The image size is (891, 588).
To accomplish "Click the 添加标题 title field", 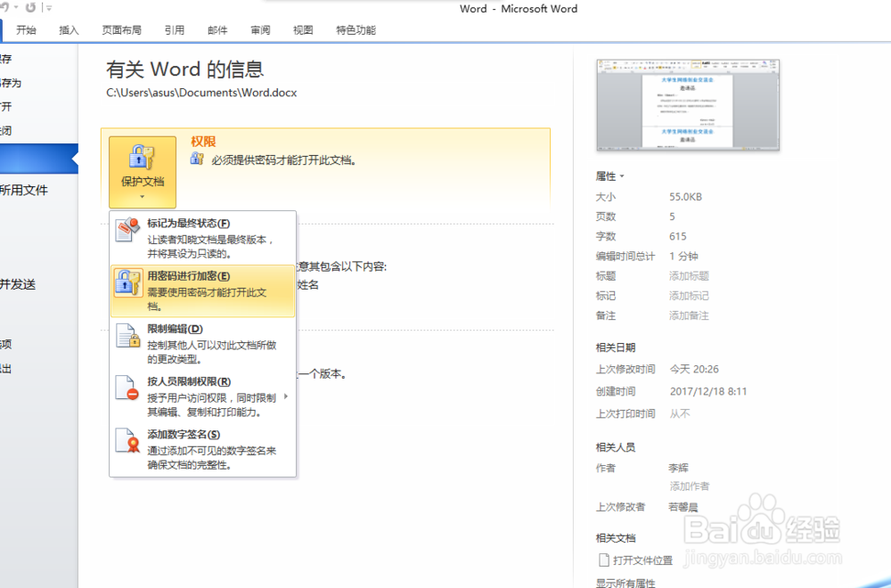I will tap(689, 276).
